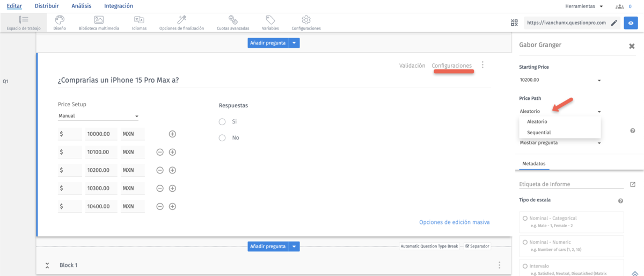Click Automatic Question Type Break button
644x276 pixels.
click(x=429, y=246)
